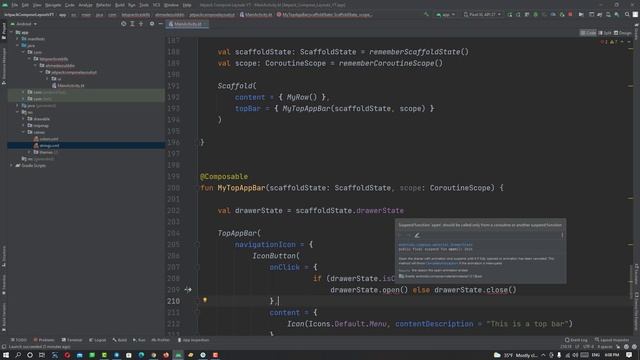Select the MainActivity.kt editor tab
This screenshot has height=360, width=640.
[x=187, y=24]
